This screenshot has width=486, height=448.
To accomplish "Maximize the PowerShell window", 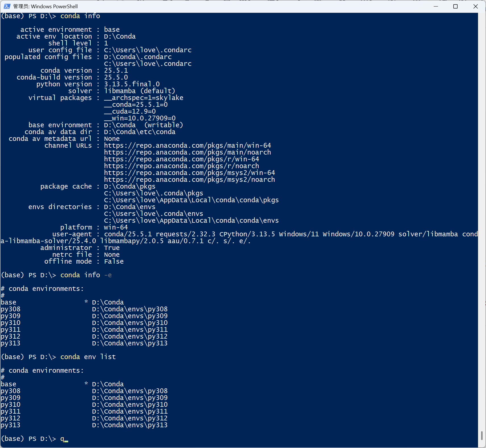I will (x=456, y=6).
